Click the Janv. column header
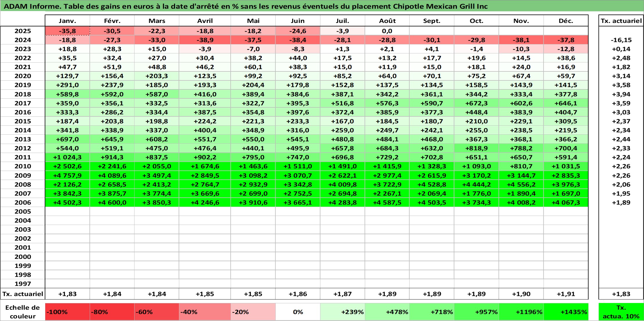Viewport: 644px width, 321px height. [x=67, y=21]
